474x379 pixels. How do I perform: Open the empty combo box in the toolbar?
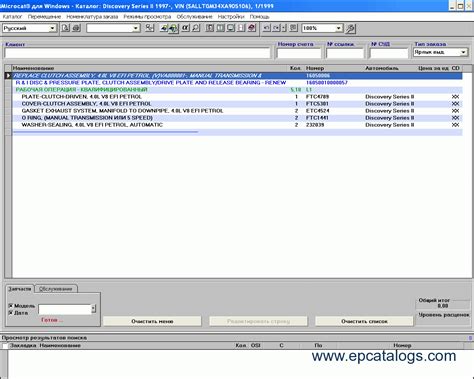point(135,28)
